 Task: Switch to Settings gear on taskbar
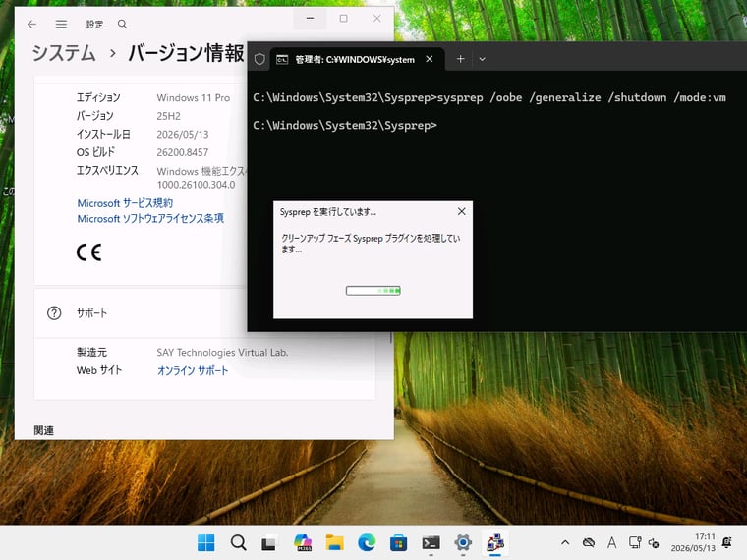click(463, 543)
